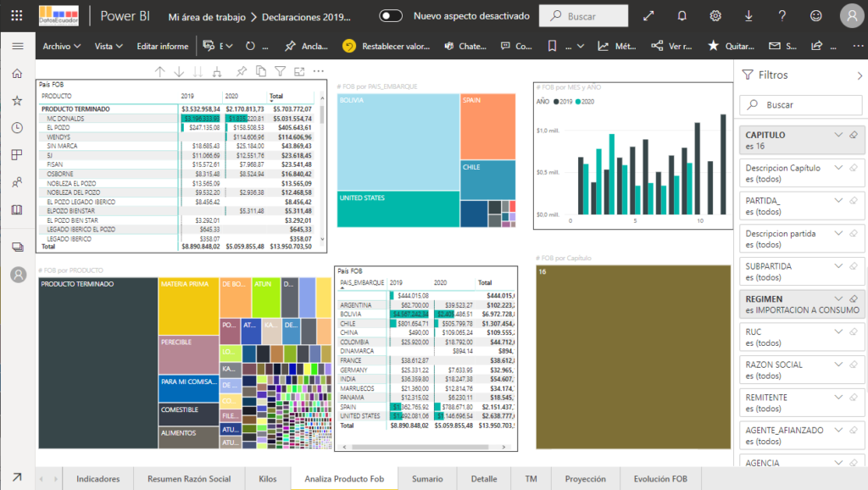
Task: Expand Descripcion Capítulo filter card
Action: click(838, 168)
